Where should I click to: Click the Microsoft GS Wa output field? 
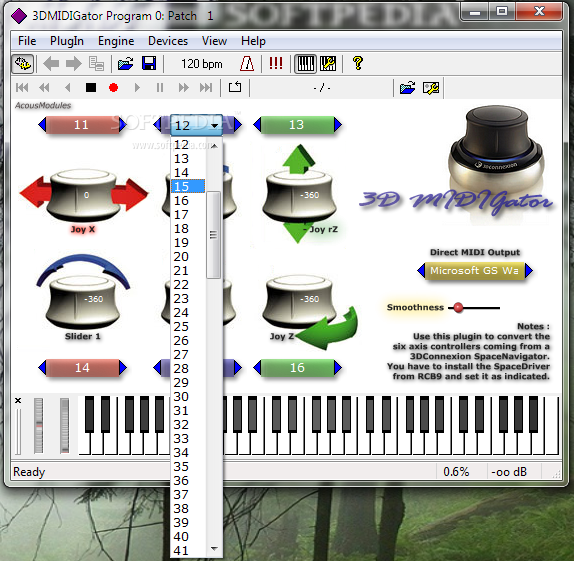pos(475,271)
